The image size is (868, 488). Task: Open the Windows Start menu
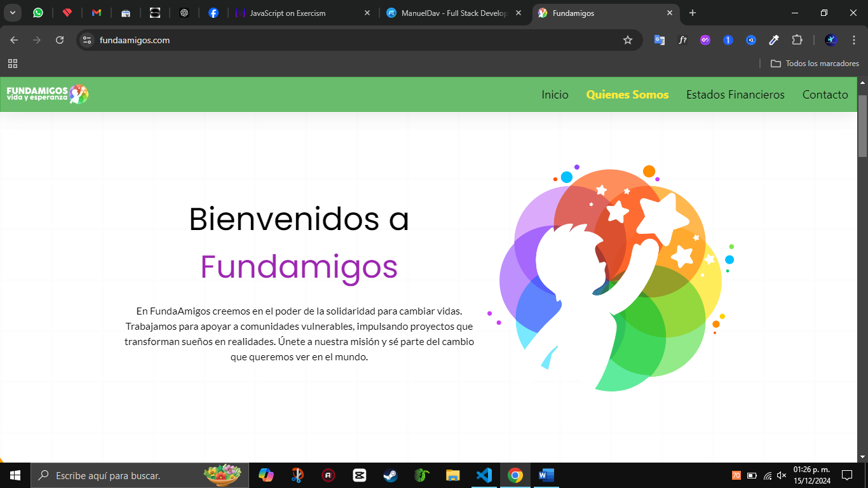click(15, 475)
